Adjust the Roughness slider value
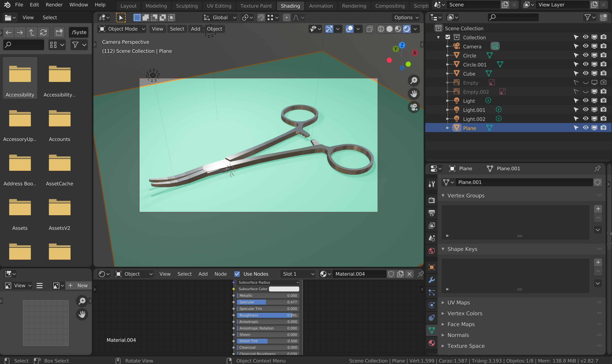612x364 pixels. pos(268,315)
